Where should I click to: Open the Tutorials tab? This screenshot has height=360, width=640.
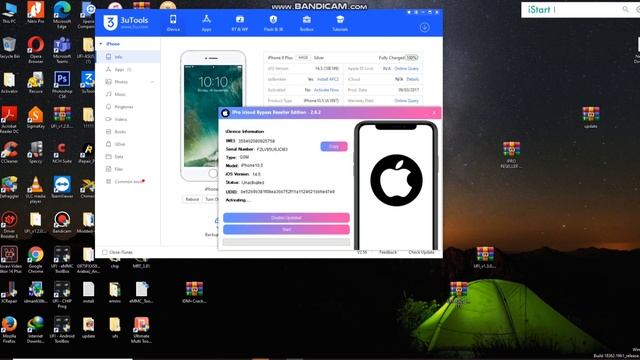(340, 23)
